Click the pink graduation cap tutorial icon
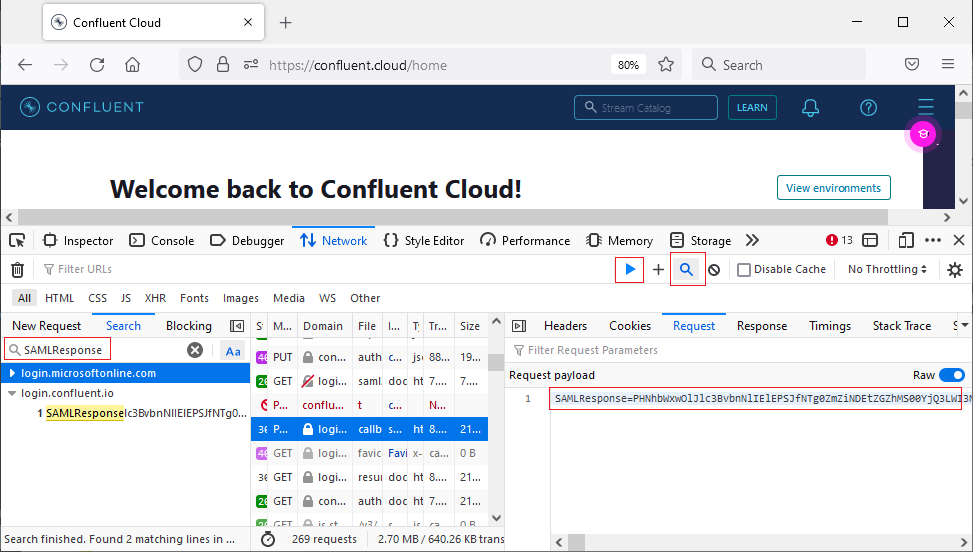 (923, 134)
